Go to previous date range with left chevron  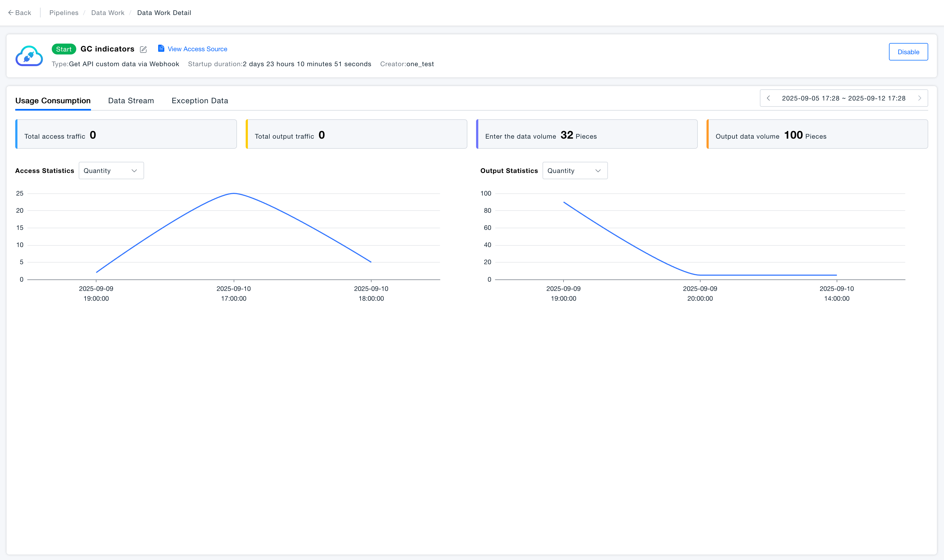769,98
